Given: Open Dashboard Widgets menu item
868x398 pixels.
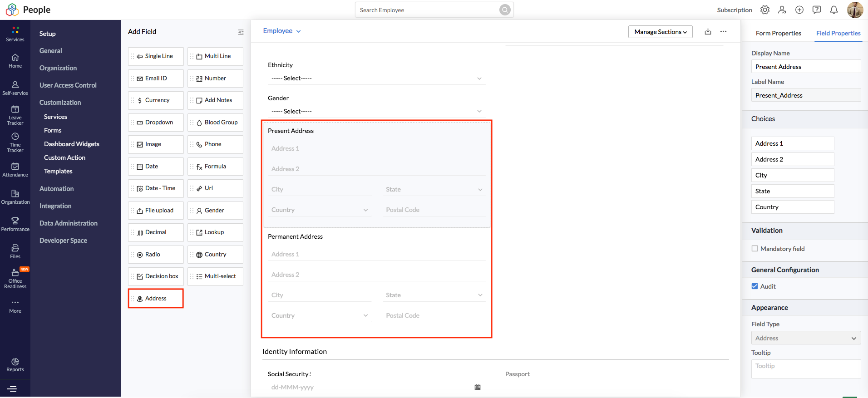Looking at the screenshot, I should click(x=71, y=144).
